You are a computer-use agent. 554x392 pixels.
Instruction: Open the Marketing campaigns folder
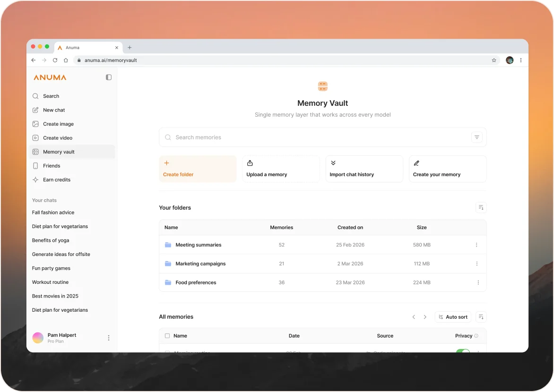[x=200, y=264]
